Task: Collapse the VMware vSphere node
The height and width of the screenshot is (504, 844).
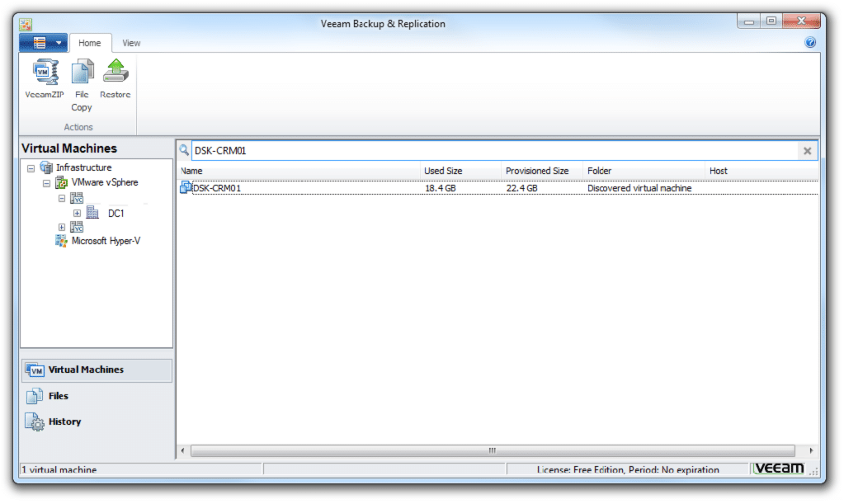Action: tap(47, 183)
